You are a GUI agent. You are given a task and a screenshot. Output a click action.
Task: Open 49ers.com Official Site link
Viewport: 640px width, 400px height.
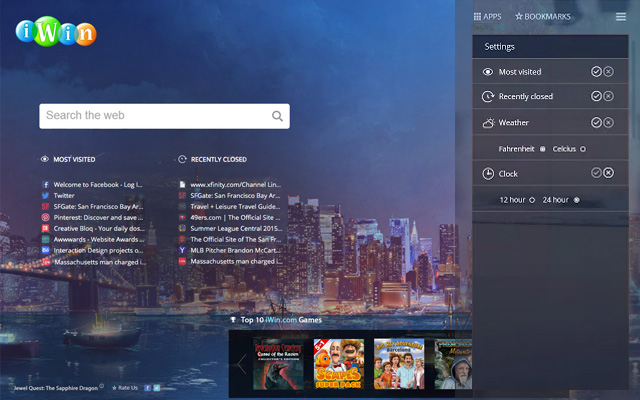click(235, 218)
